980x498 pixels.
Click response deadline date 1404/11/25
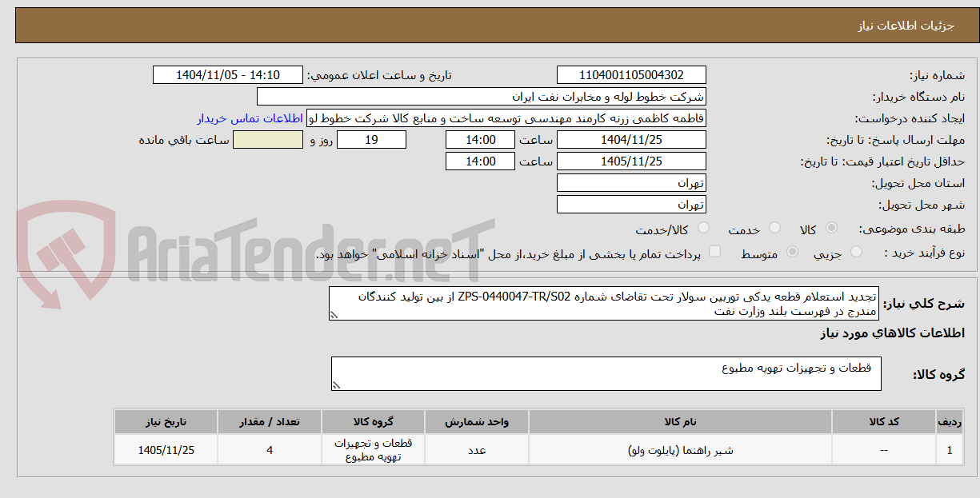coord(631,140)
